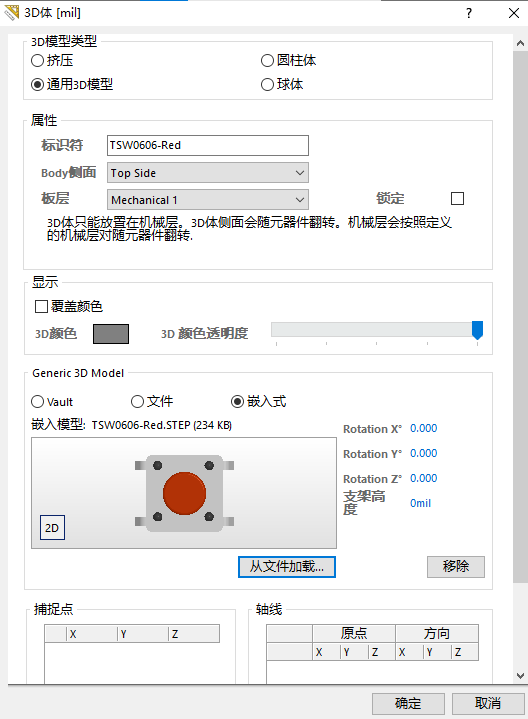This screenshot has height=719, width=528.
Task: Click the 3D 颜色透明度 slider handle
Action: click(478, 330)
